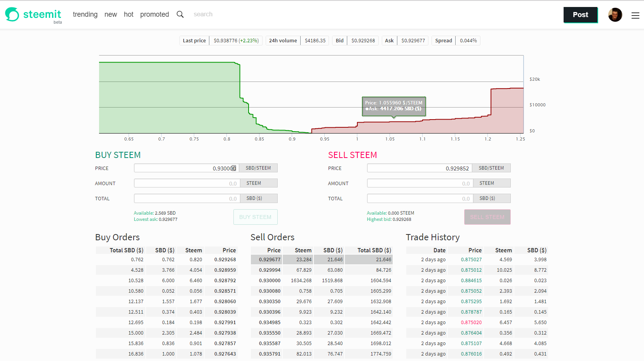Click the Available 2.569 SBD link
644x361 pixels.
pyautogui.click(x=155, y=213)
